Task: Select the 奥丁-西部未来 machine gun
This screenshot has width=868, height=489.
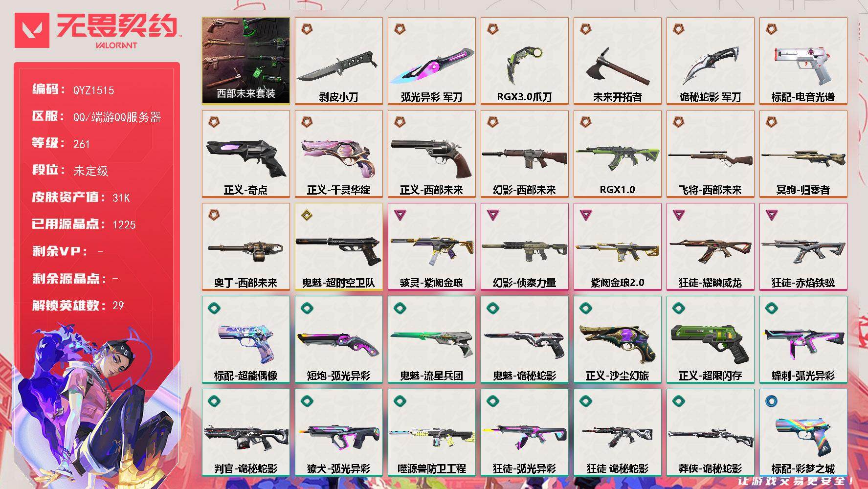Action: click(246, 247)
